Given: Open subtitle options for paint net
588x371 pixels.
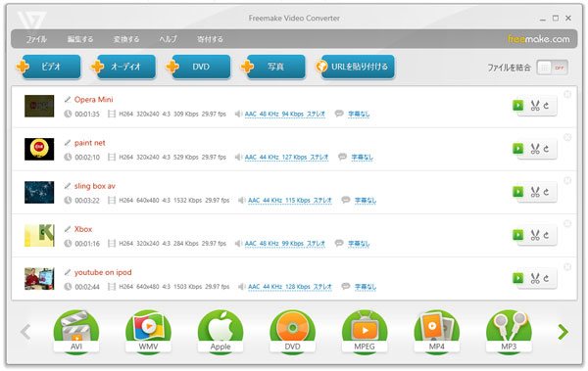Looking at the screenshot, I should [x=363, y=157].
